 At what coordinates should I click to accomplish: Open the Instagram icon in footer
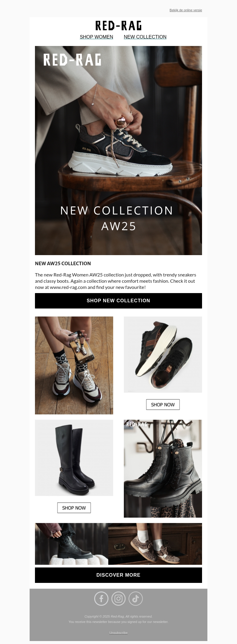click(118, 598)
